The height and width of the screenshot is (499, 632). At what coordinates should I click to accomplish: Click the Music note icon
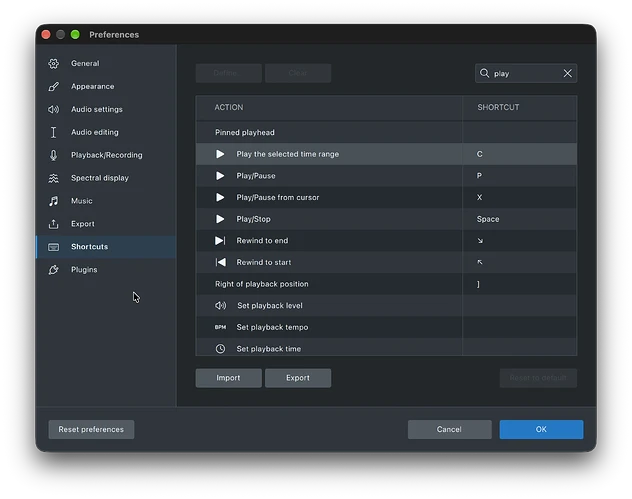tap(54, 201)
